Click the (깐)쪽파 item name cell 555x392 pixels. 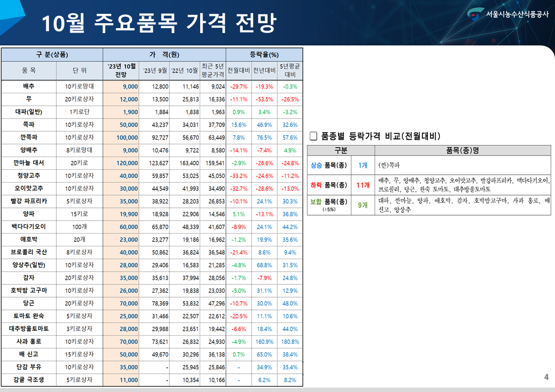[463, 165]
